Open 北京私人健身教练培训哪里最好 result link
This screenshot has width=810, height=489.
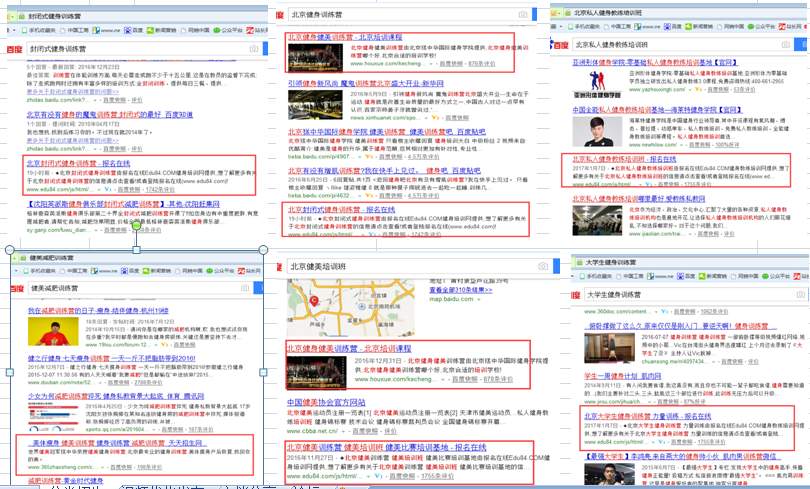[638, 199]
